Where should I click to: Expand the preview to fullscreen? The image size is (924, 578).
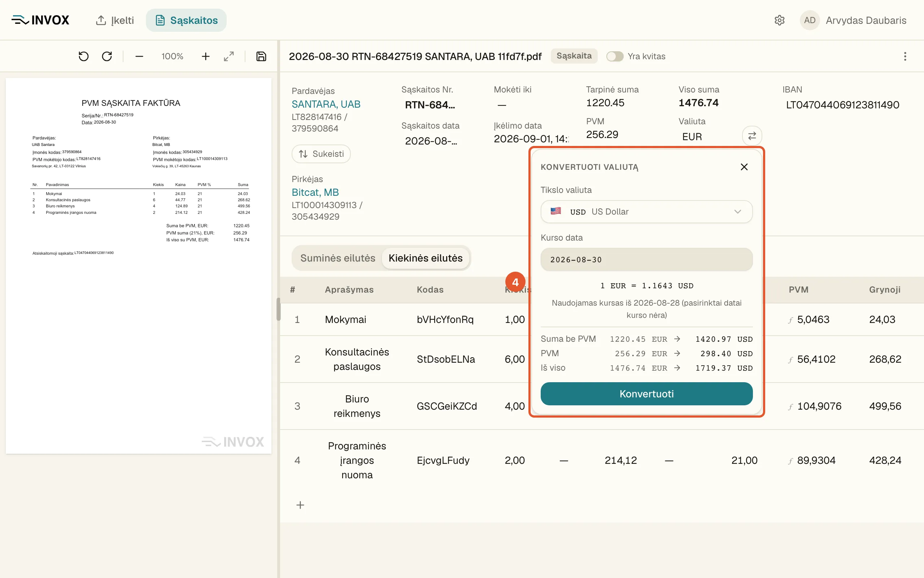(229, 57)
